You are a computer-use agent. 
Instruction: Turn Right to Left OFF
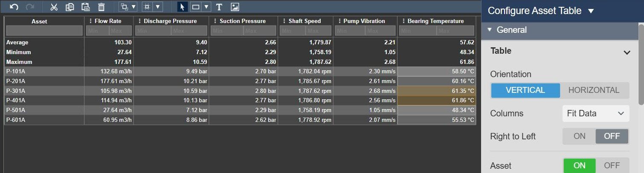[612, 136]
